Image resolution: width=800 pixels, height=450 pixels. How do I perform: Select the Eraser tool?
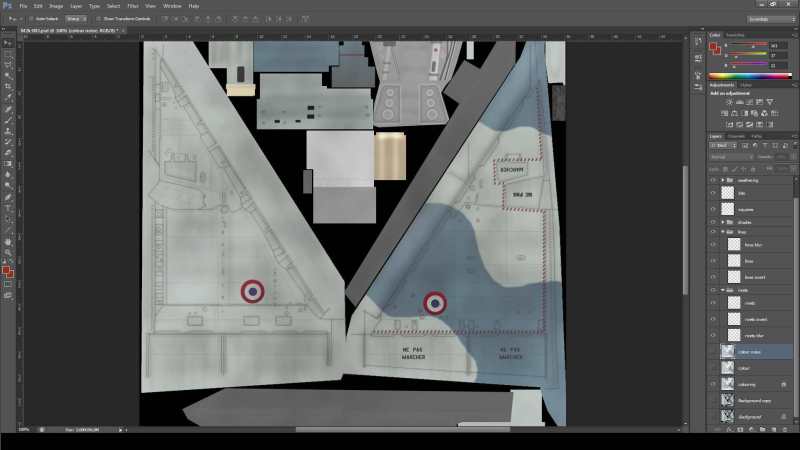pos(8,153)
